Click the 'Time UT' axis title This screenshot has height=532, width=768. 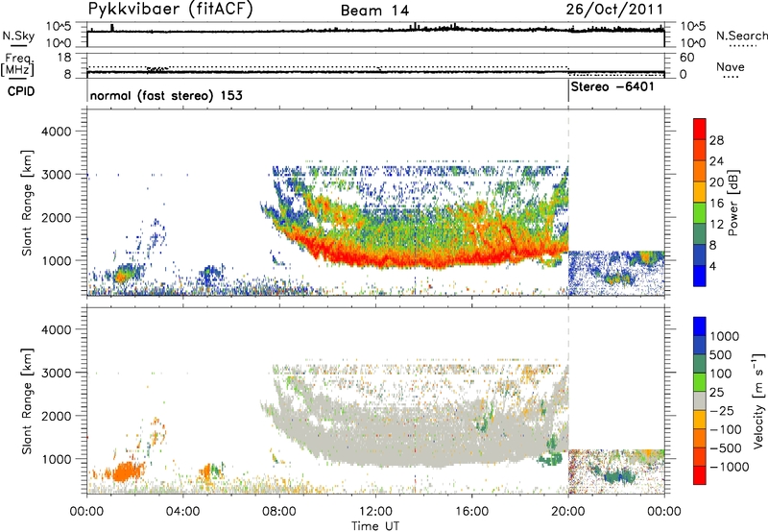(x=375, y=526)
